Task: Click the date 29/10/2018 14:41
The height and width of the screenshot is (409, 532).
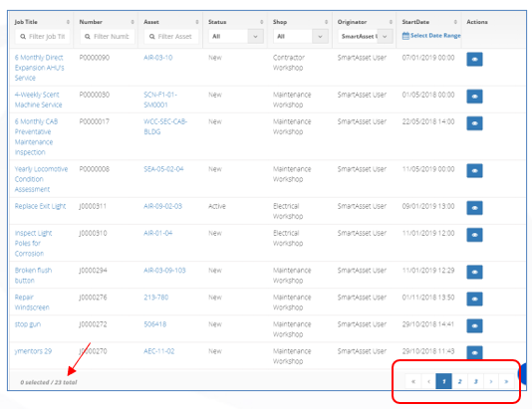Action: (x=428, y=324)
